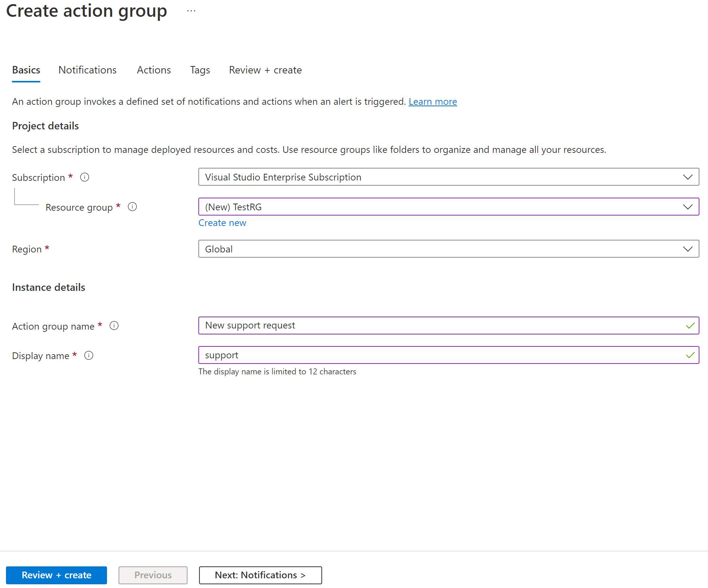The height and width of the screenshot is (588, 708).
Task: Open the Region dropdown
Action: point(687,249)
